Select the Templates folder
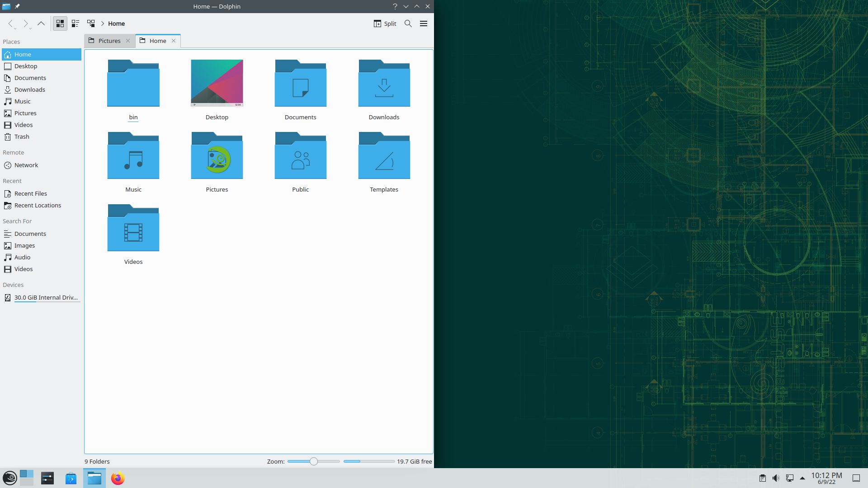Image resolution: width=868 pixels, height=488 pixels. [x=384, y=156]
